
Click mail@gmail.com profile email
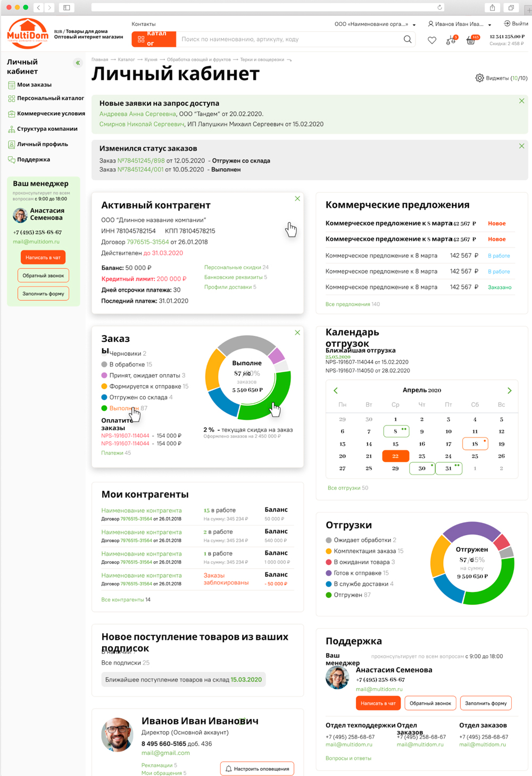tap(165, 753)
